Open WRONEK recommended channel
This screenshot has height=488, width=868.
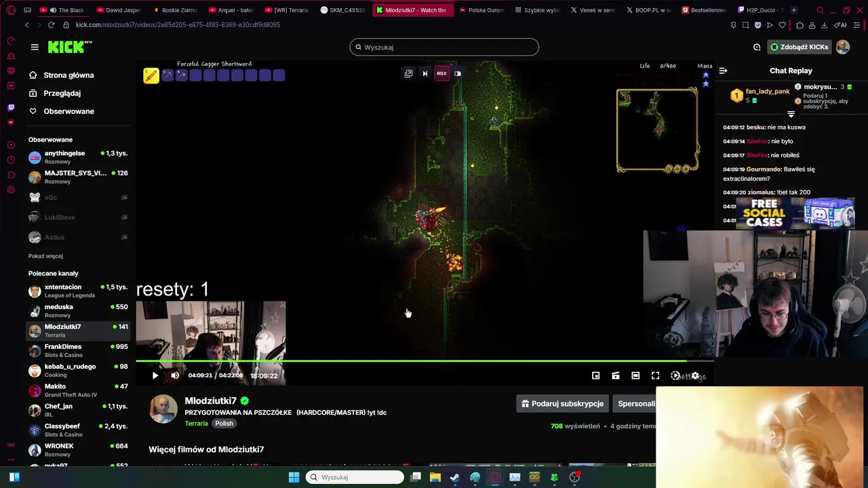pyautogui.click(x=78, y=450)
